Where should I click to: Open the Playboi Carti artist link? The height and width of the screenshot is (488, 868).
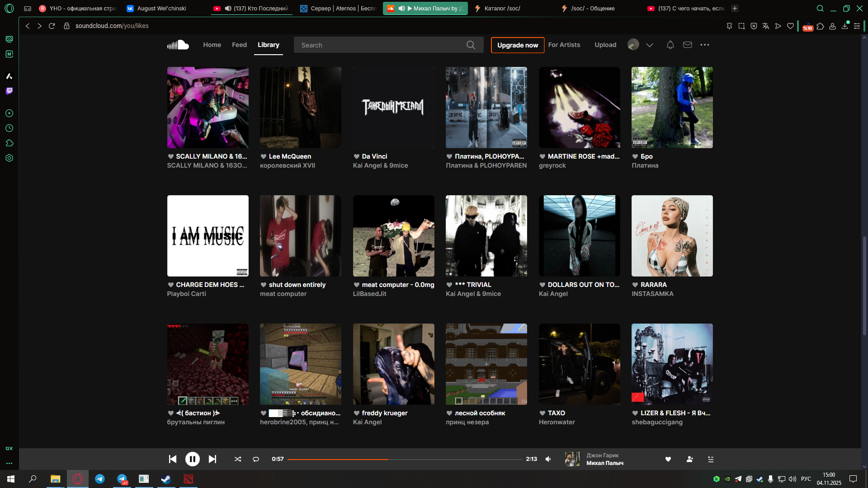point(186,294)
